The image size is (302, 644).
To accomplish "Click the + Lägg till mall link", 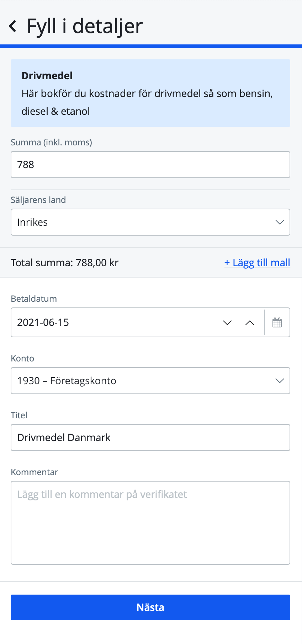I will tap(257, 263).
